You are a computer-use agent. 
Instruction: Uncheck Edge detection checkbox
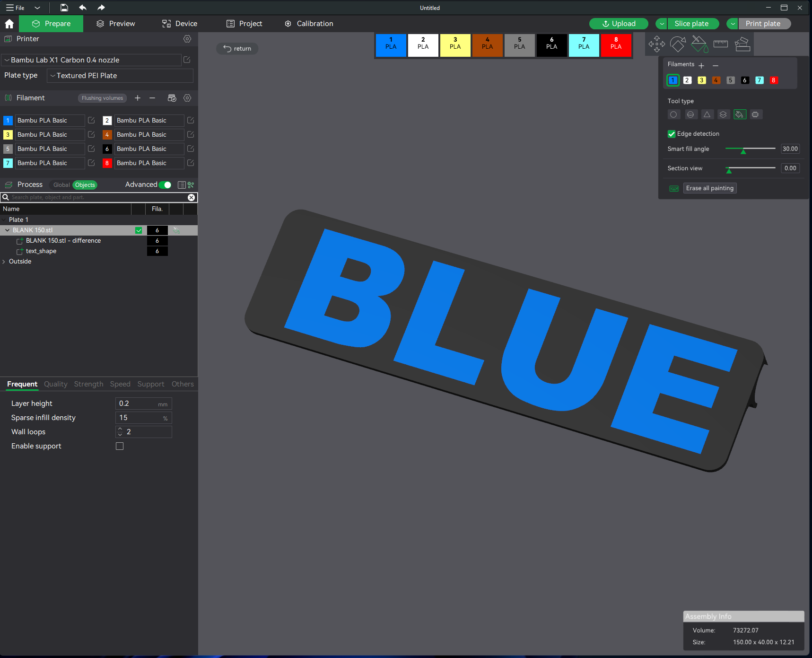point(672,134)
